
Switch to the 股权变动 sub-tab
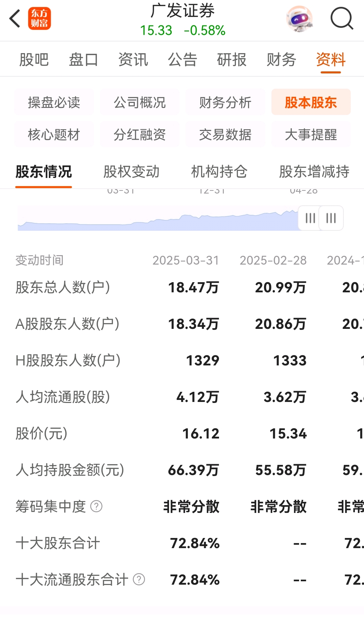[131, 172]
